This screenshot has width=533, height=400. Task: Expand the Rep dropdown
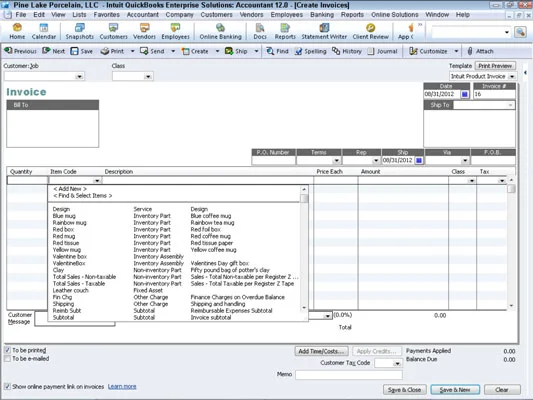coord(376,160)
